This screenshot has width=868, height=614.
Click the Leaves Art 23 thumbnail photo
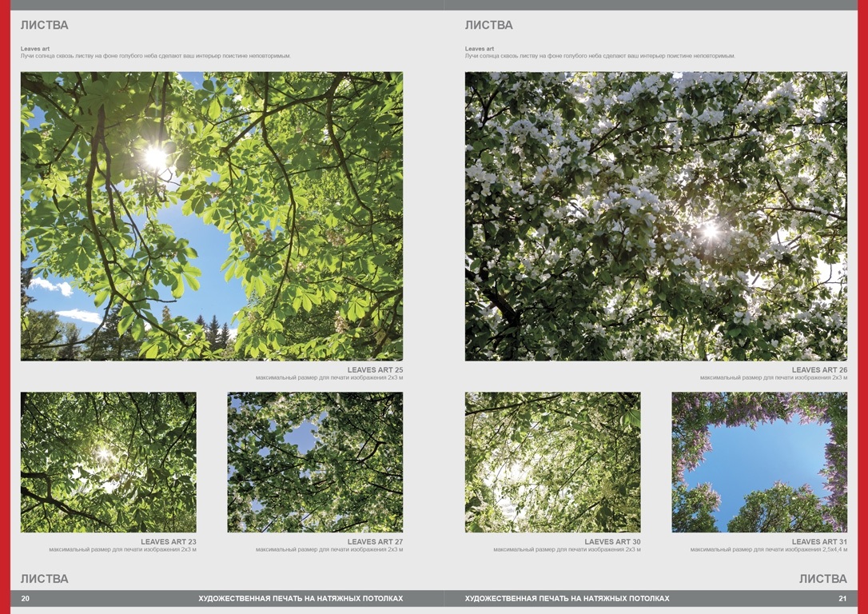108,462
